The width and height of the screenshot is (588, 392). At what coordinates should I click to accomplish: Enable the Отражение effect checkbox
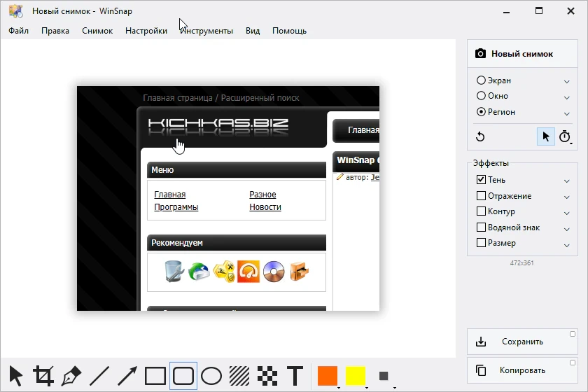[481, 196]
